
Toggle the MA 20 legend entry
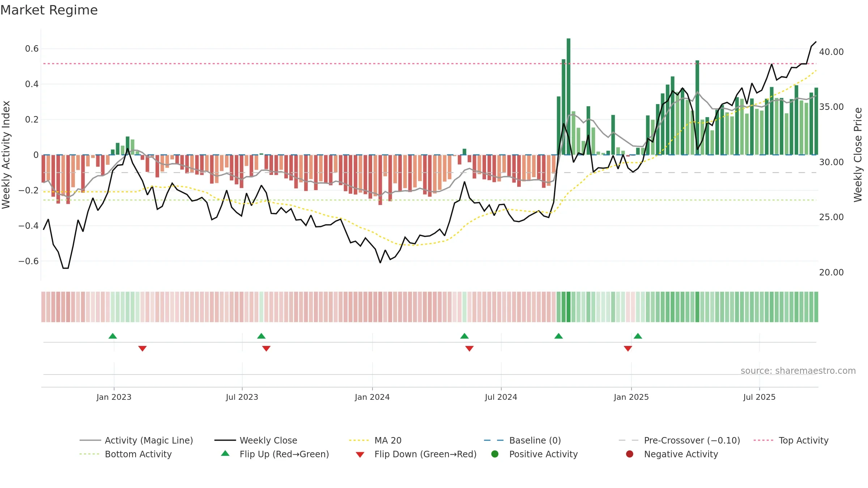[x=375, y=440]
